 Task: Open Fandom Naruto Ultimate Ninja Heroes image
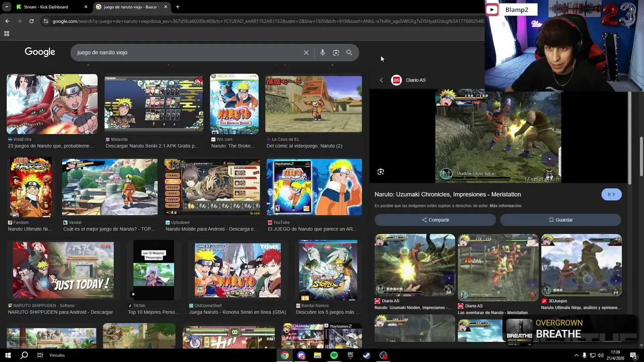[31, 187]
